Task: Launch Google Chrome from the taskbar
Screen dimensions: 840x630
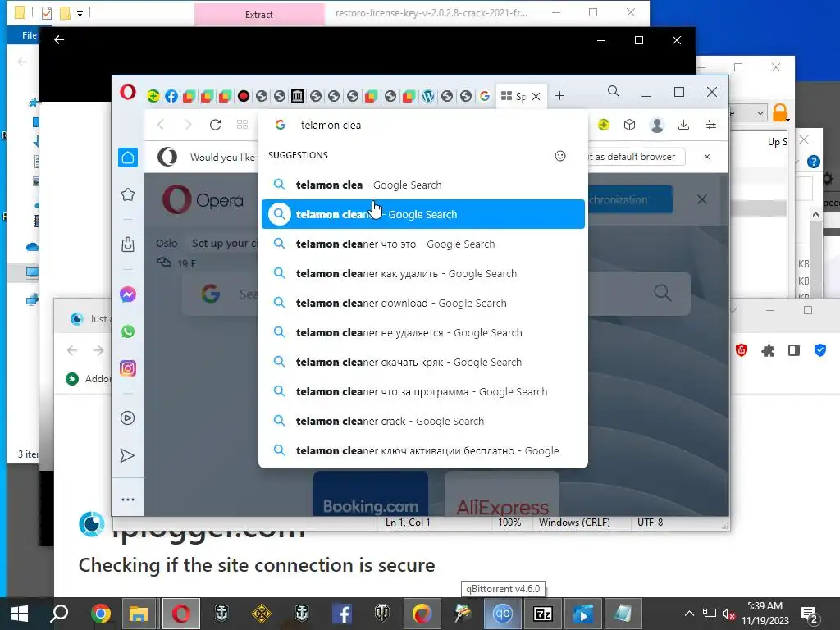Action: (100, 614)
